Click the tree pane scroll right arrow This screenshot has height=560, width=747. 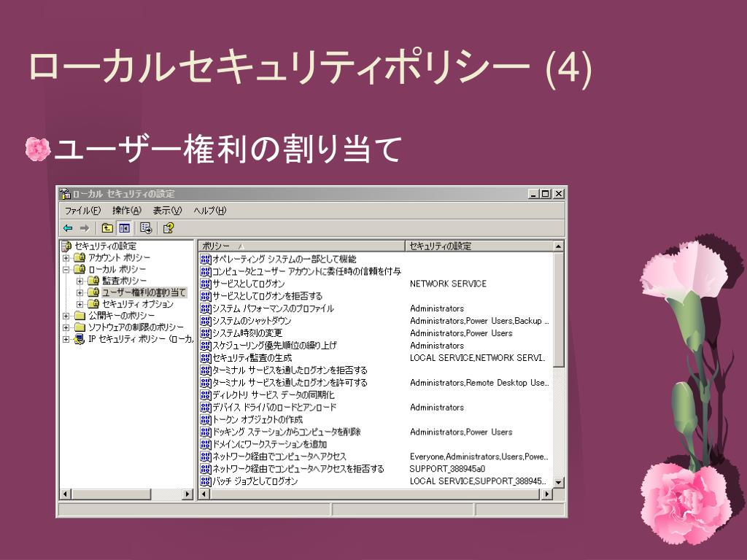click(188, 494)
